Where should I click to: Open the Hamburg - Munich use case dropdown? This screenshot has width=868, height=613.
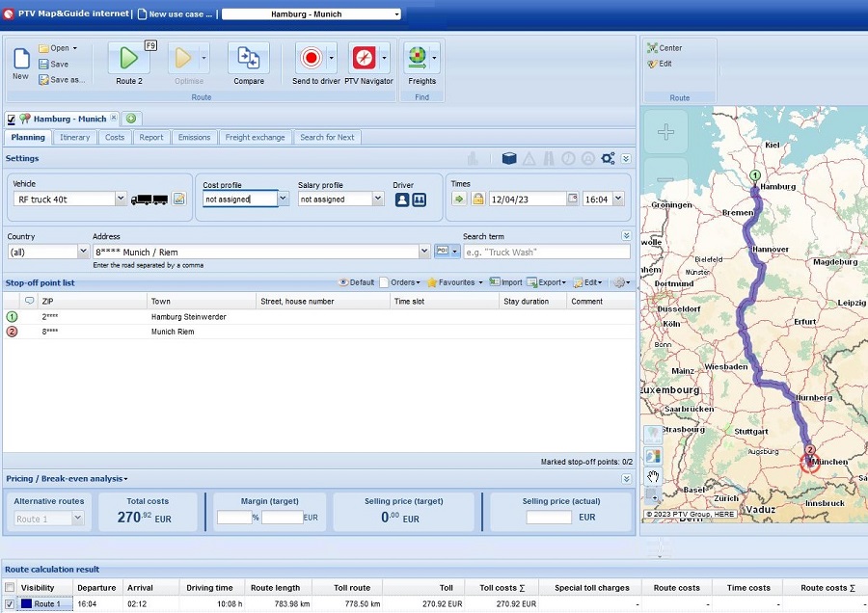tap(397, 14)
